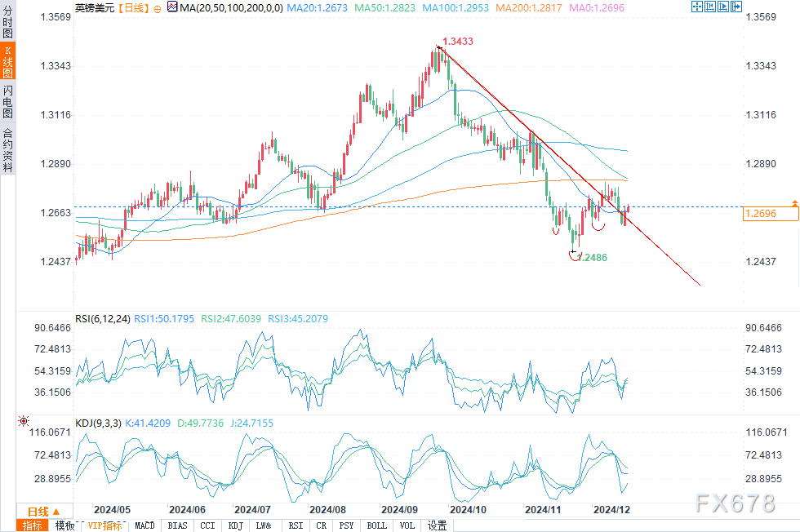Click the second chart layout icon at top right
The image size is (800, 532).
[709, 7]
